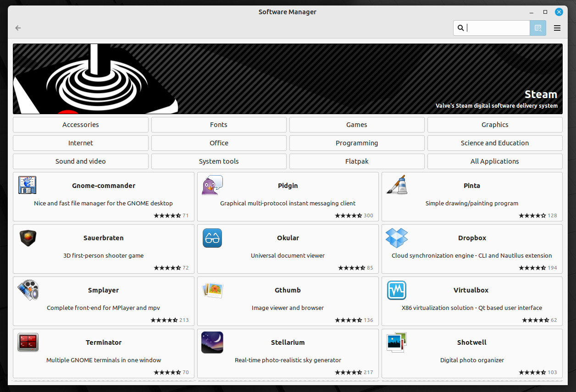Click the Okular glasses icon
This screenshot has width=576, height=392.
click(212, 238)
